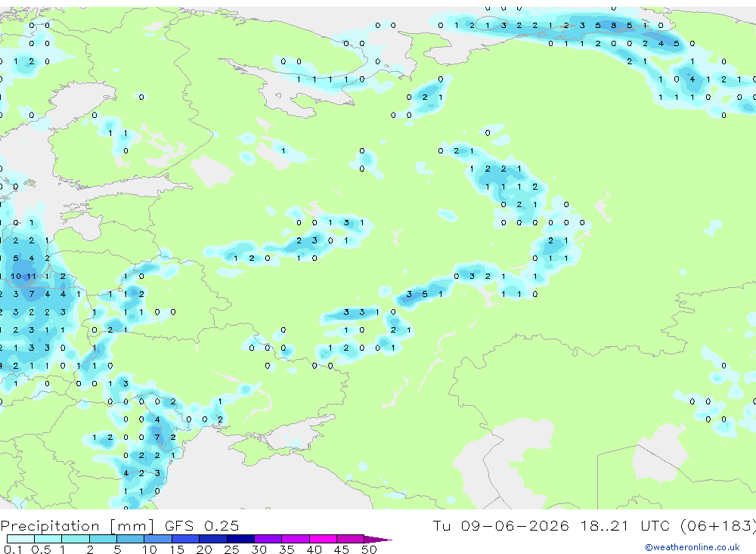Click the 0.1–0.5 mm legend color swatch
The width and height of the screenshot is (756, 554).
coord(20,539)
